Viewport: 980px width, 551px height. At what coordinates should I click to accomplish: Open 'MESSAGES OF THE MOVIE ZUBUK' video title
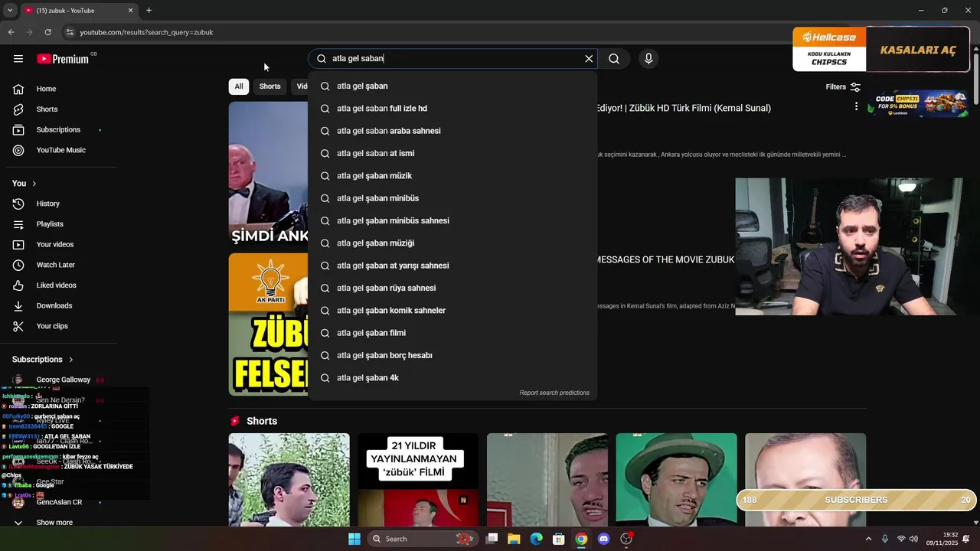[665, 259]
